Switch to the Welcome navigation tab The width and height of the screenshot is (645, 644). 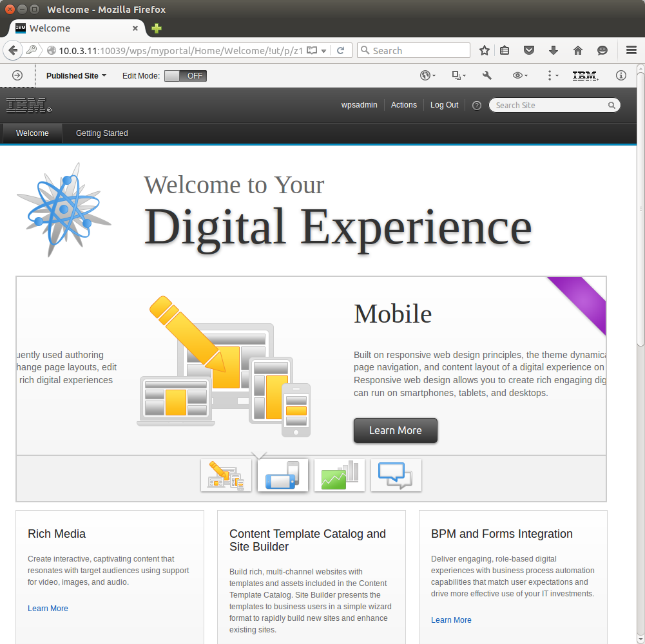pyautogui.click(x=32, y=133)
